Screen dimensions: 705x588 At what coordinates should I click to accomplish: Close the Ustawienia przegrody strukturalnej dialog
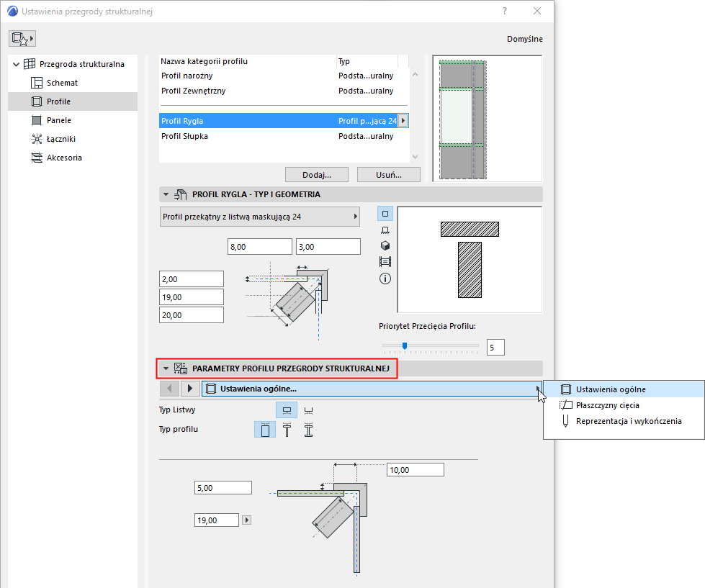(x=536, y=11)
